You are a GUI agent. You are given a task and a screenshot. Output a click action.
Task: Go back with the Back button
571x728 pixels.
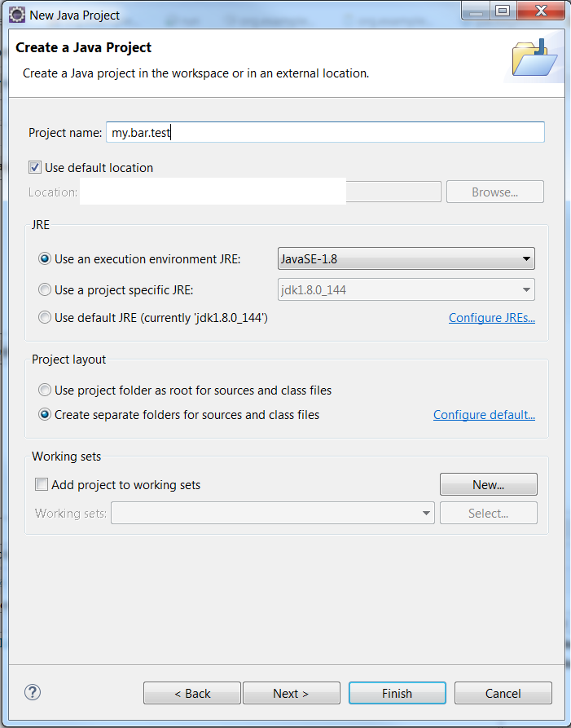(191, 693)
